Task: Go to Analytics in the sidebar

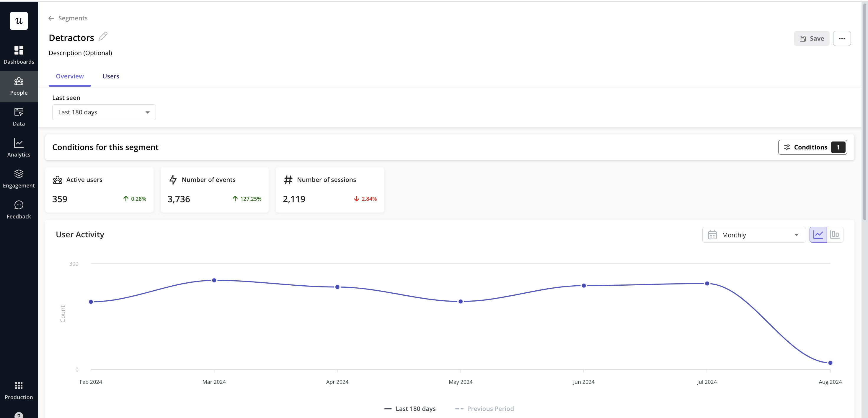Action: tap(19, 147)
